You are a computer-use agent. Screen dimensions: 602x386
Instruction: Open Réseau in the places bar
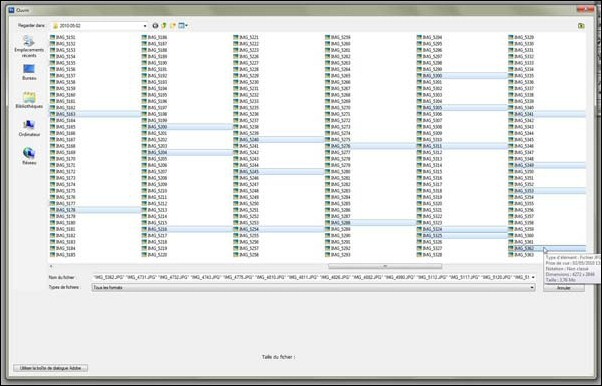(29, 156)
